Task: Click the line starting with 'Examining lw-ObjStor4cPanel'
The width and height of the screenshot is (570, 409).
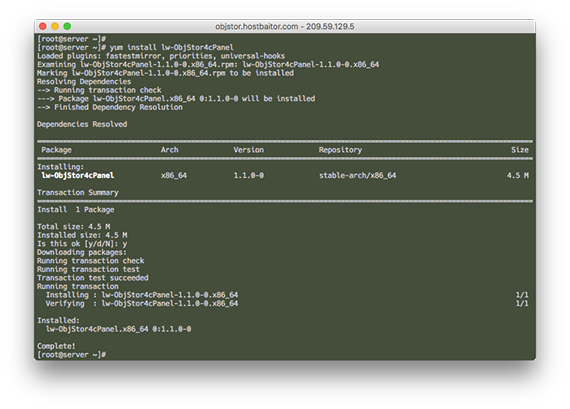Action: coord(208,65)
